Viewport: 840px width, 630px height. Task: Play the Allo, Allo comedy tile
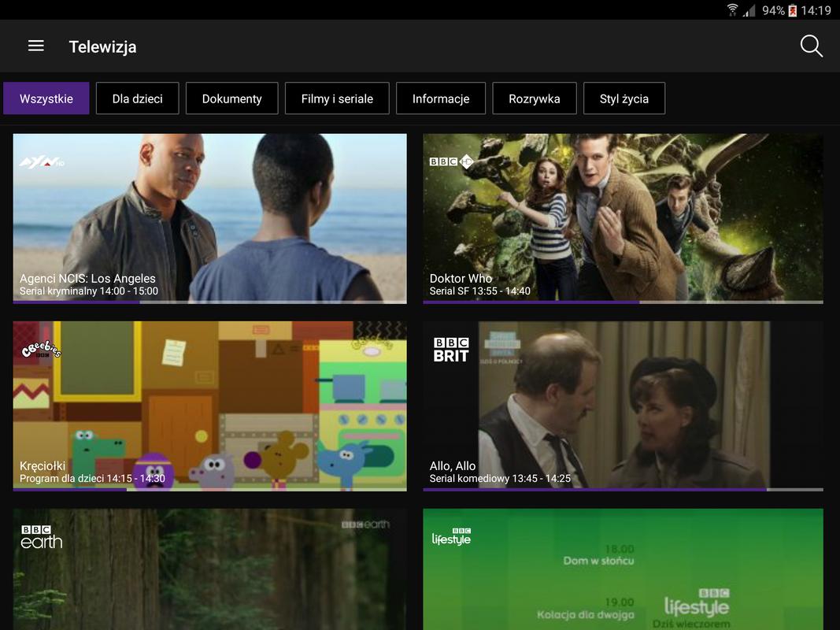click(623, 405)
